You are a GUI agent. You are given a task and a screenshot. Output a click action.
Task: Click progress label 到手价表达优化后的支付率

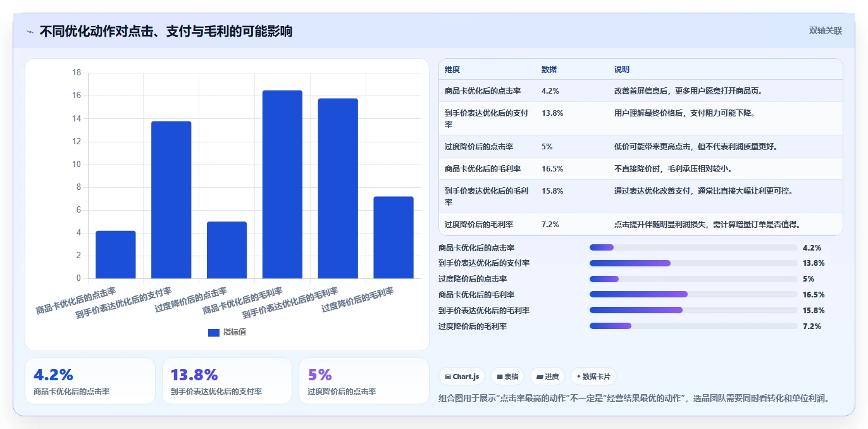click(484, 263)
